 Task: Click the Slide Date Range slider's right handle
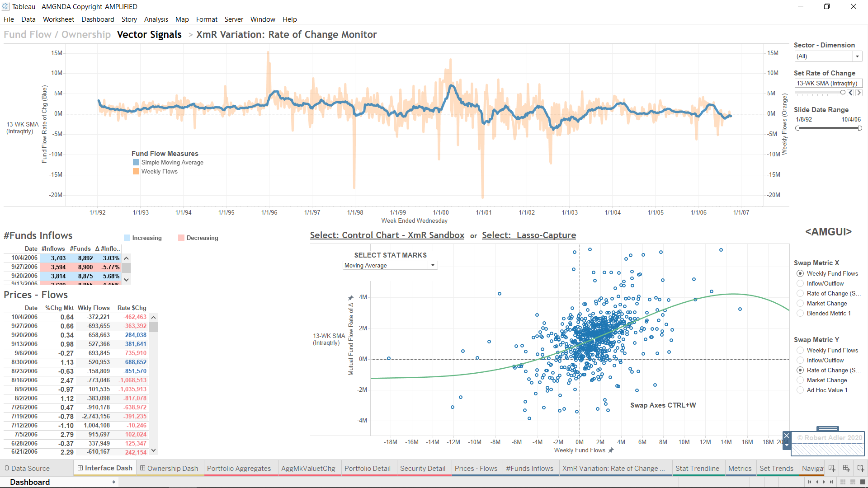[859, 128]
